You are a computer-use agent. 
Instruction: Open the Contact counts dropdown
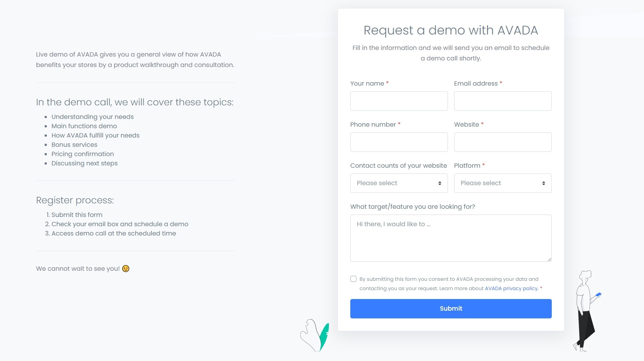click(399, 183)
